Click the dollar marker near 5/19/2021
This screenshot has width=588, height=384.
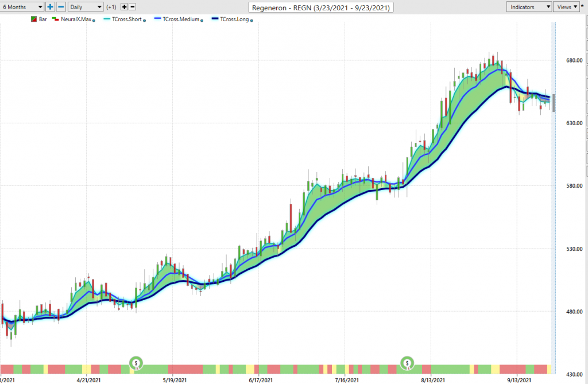pos(136,363)
